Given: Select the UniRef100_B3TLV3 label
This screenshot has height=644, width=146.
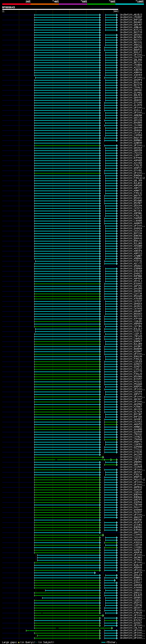Looking at the screenshot, I should (131, 30).
